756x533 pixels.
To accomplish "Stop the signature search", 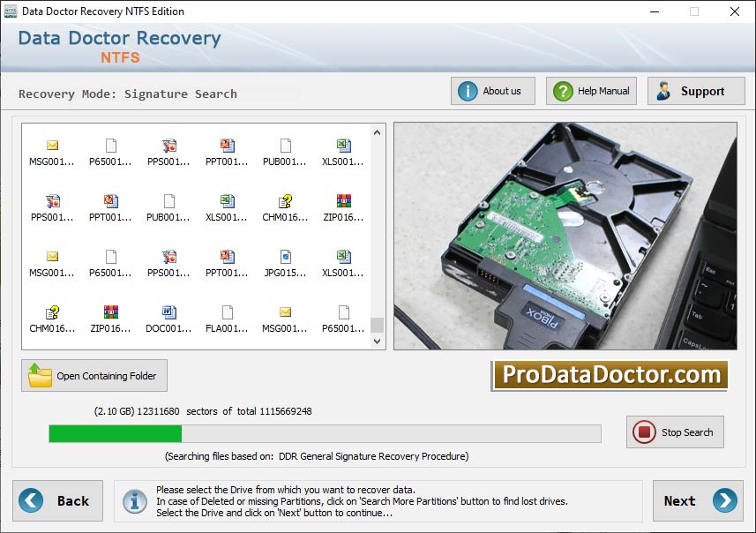I will pos(675,432).
